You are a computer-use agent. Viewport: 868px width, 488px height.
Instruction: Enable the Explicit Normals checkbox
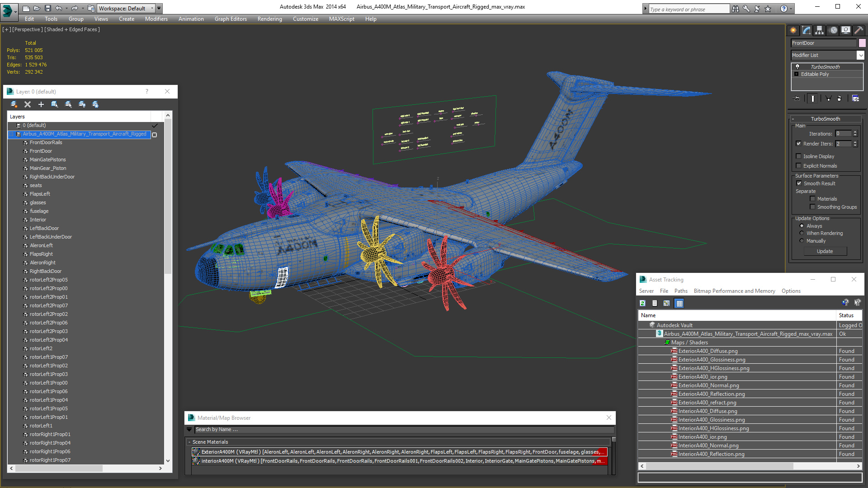(x=799, y=166)
